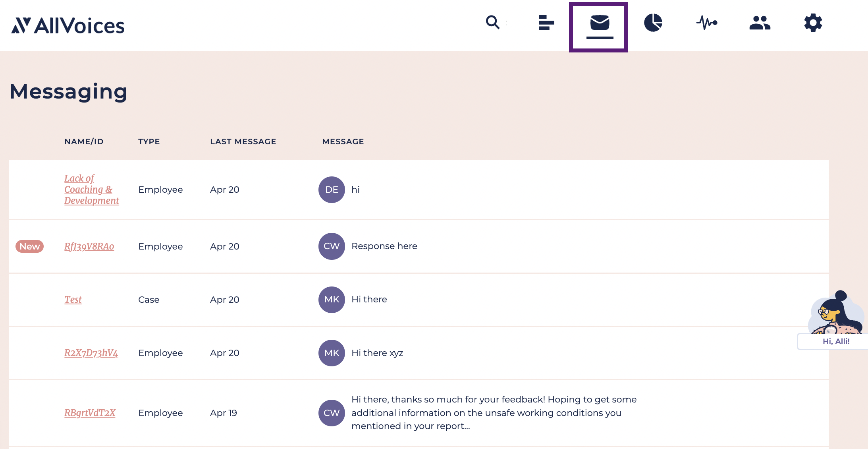868x449 pixels.
Task: Click the Last Message column header
Action: (x=243, y=141)
